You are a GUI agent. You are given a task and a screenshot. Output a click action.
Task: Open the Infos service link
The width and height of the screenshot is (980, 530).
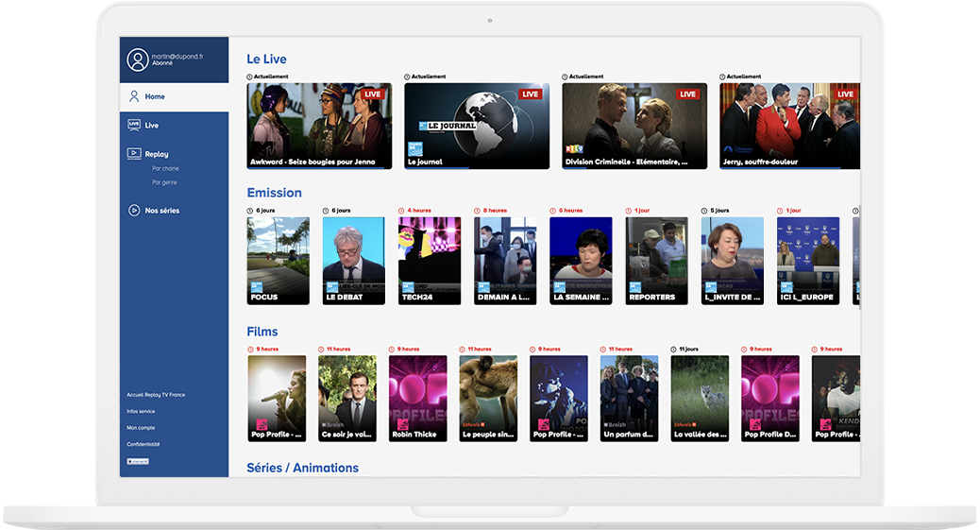(x=141, y=411)
